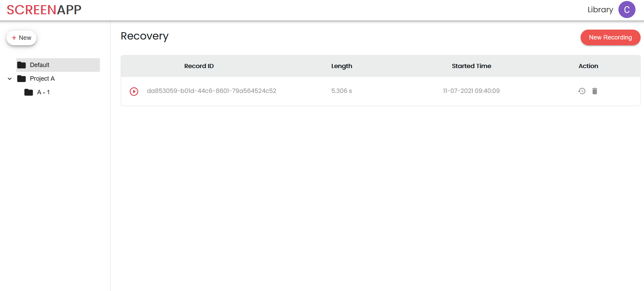The height and width of the screenshot is (291, 644).
Task: Select the Project A folder label
Action: 42,79
